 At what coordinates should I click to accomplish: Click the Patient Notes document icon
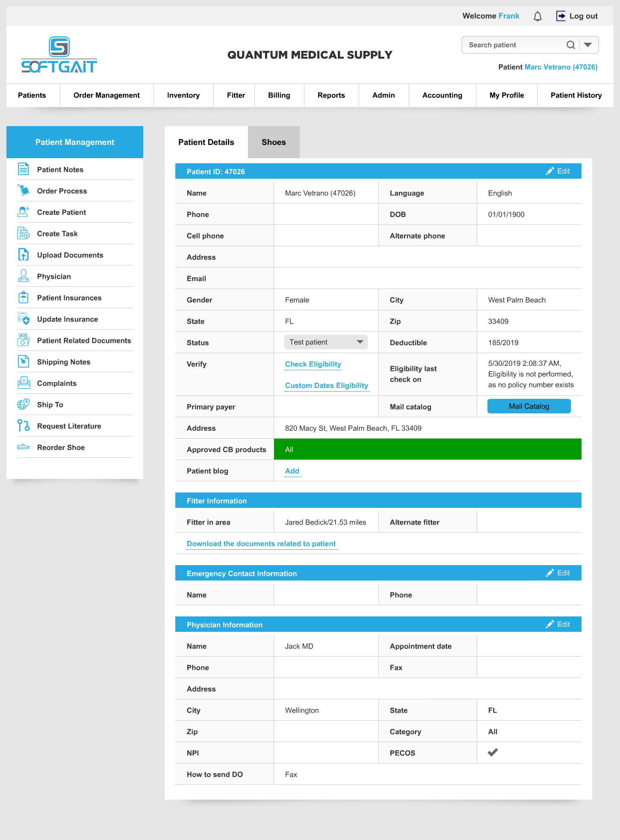24,169
